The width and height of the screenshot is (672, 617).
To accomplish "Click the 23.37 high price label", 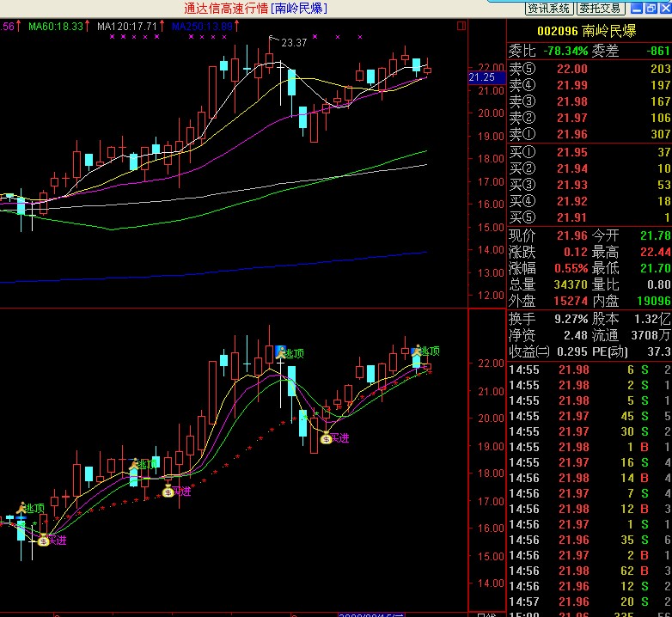I will click(x=294, y=43).
